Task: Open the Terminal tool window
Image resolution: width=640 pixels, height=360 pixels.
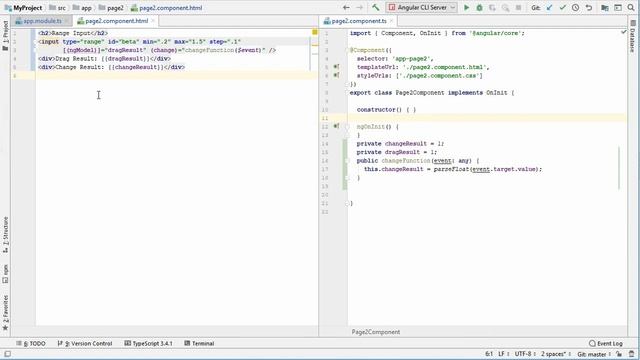Action: 199,343
